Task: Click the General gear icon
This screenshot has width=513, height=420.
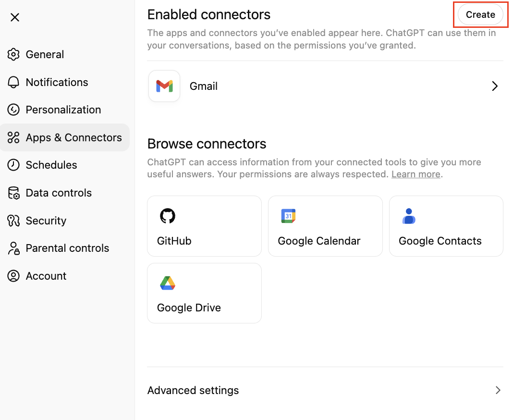Action: [x=14, y=54]
